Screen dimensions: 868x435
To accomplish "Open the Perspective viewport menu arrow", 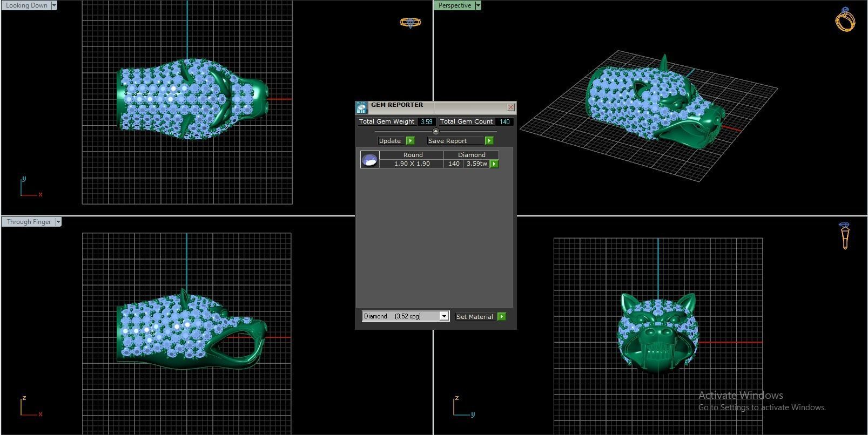I will coord(477,5).
